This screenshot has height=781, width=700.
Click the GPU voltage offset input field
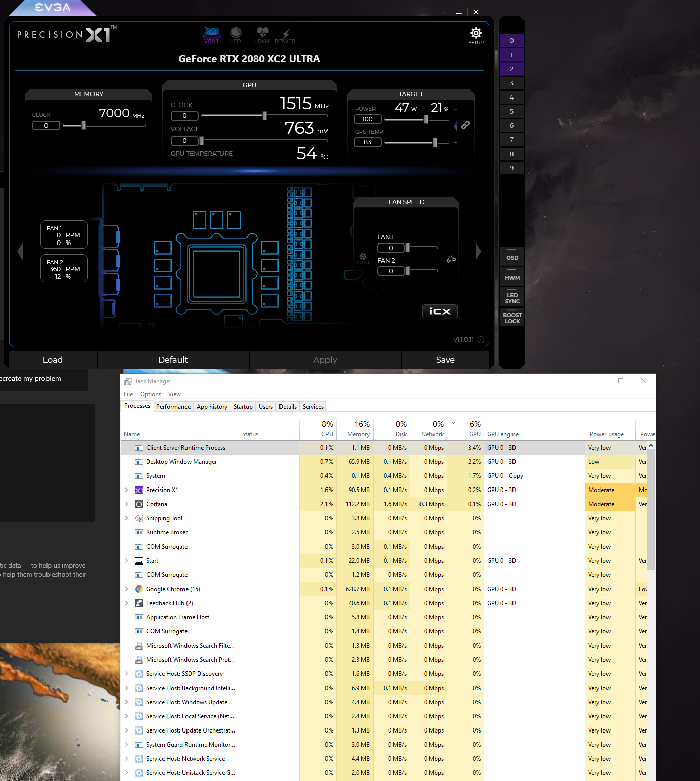pos(184,141)
